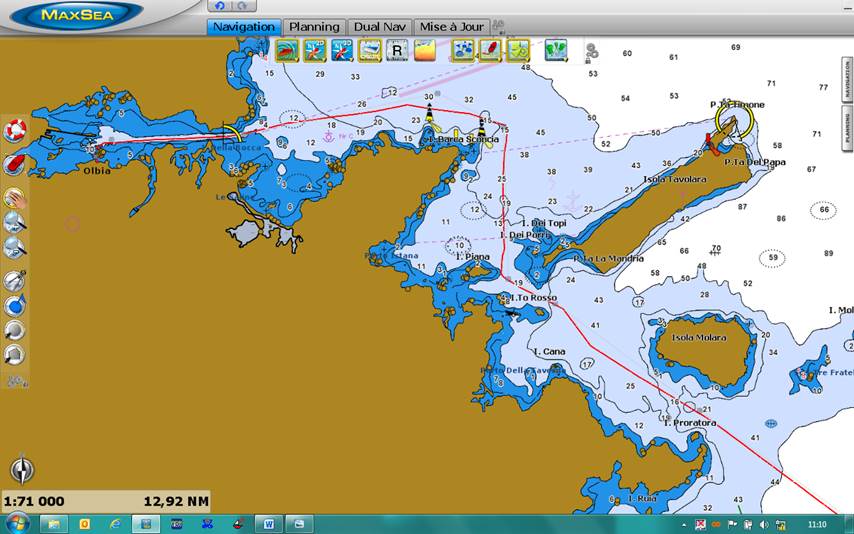Select the red boat center-on-ship tool
The image size is (854, 534).
[x=15, y=163]
